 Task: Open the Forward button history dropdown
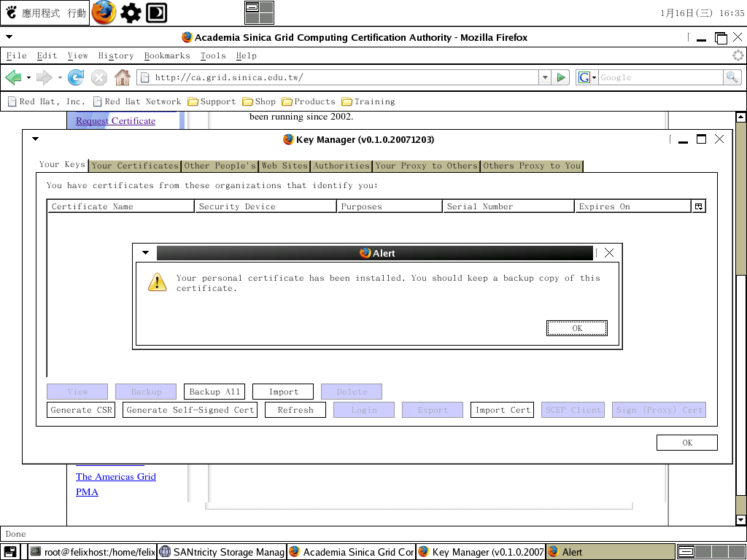point(60,77)
